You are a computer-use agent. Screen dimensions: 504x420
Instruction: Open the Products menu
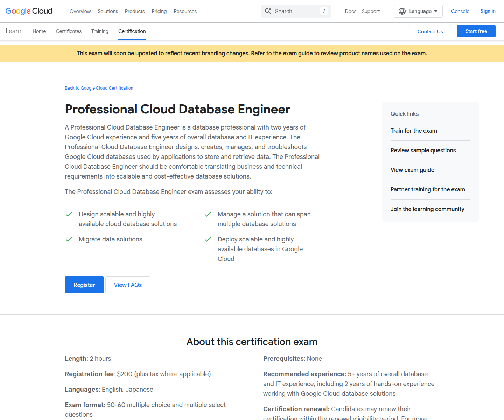tap(135, 11)
